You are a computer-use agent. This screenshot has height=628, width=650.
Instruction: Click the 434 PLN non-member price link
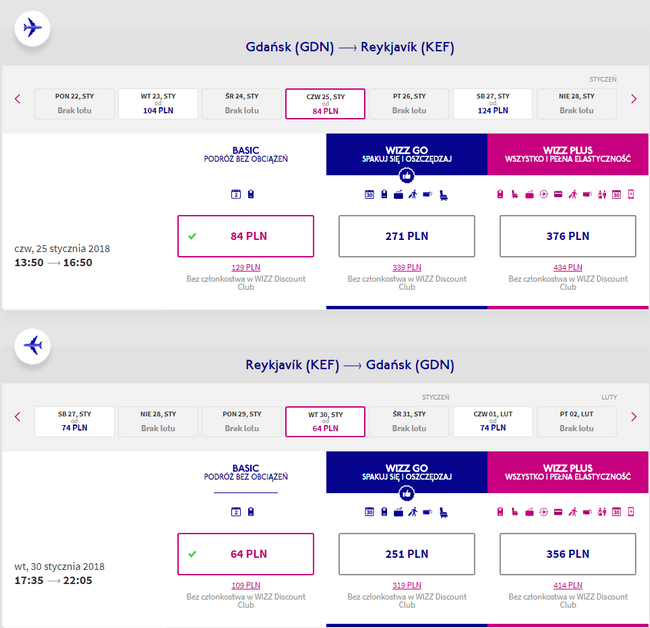tap(568, 267)
